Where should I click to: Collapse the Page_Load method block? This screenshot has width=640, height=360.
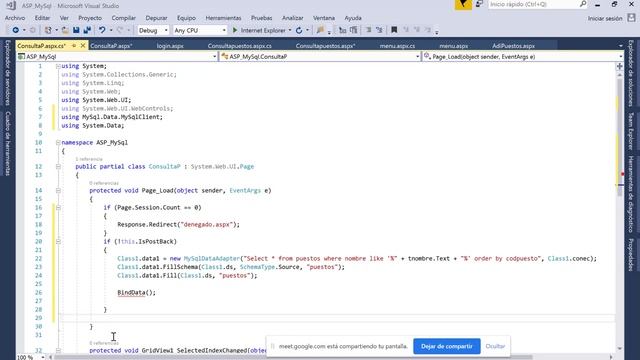(58, 191)
